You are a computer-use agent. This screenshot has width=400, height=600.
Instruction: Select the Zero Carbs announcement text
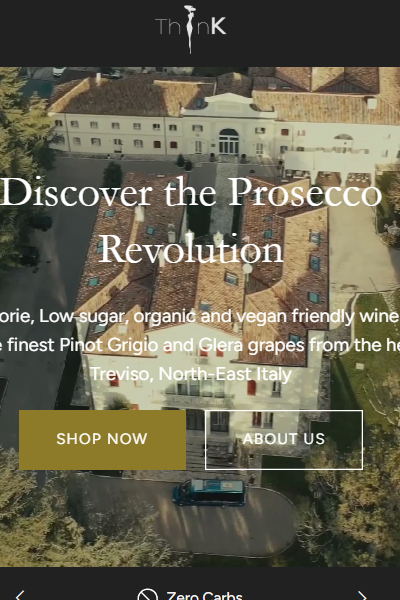[204, 595]
